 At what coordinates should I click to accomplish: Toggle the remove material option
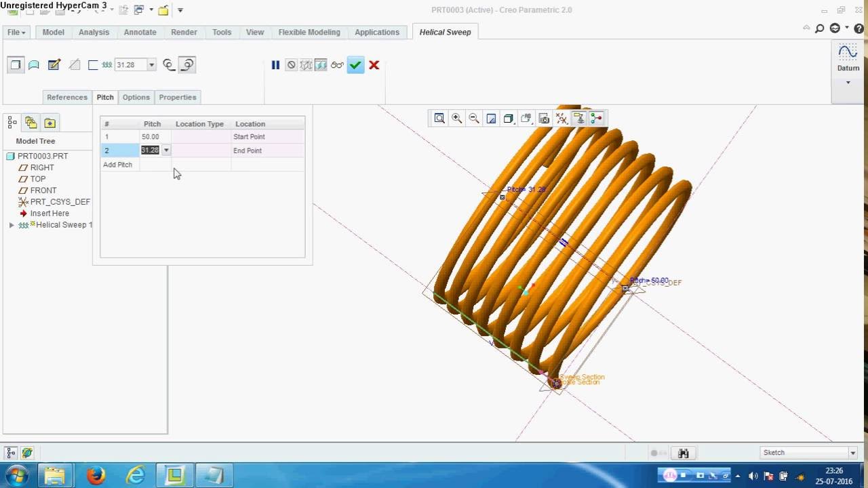[75, 65]
